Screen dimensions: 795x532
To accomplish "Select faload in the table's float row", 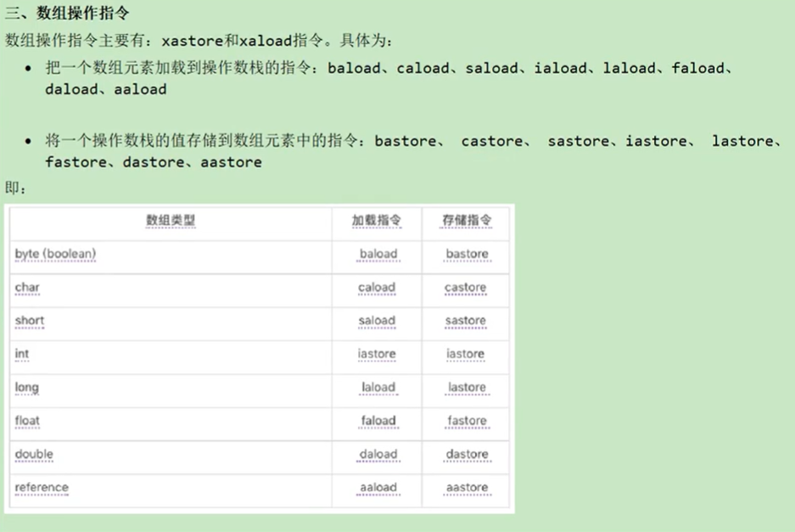I will pyautogui.click(x=378, y=421).
